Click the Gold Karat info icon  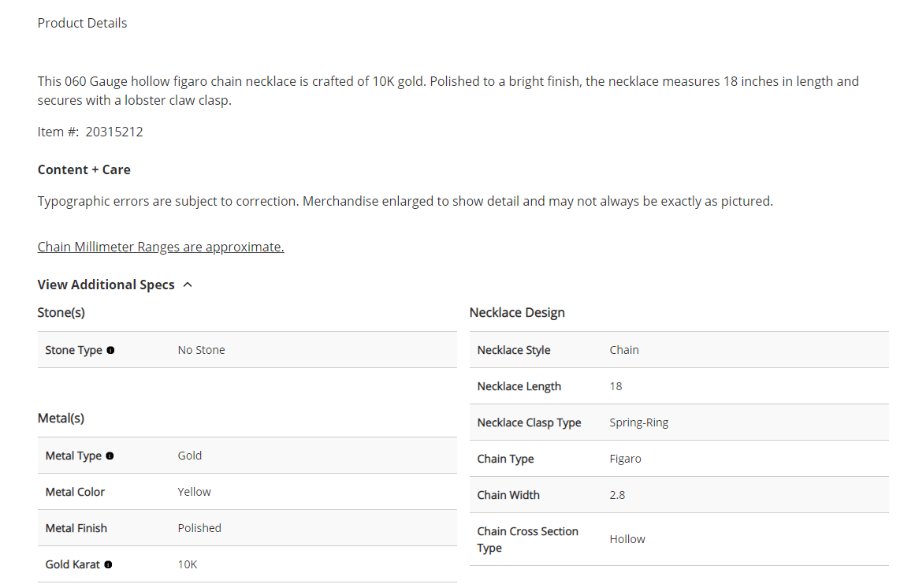108,564
